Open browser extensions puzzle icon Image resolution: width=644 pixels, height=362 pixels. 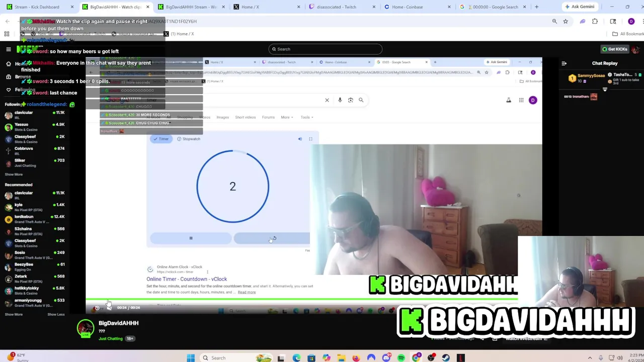pyautogui.click(x=595, y=21)
